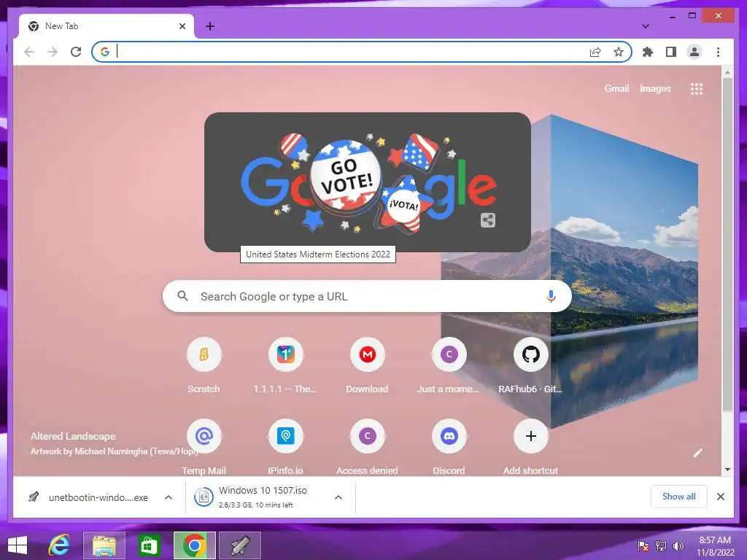
Task: Open the taskbar clock and date
Action: click(x=715, y=546)
